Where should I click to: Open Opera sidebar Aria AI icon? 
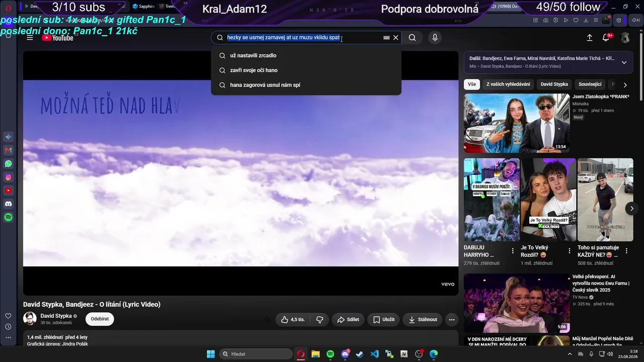(8, 137)
